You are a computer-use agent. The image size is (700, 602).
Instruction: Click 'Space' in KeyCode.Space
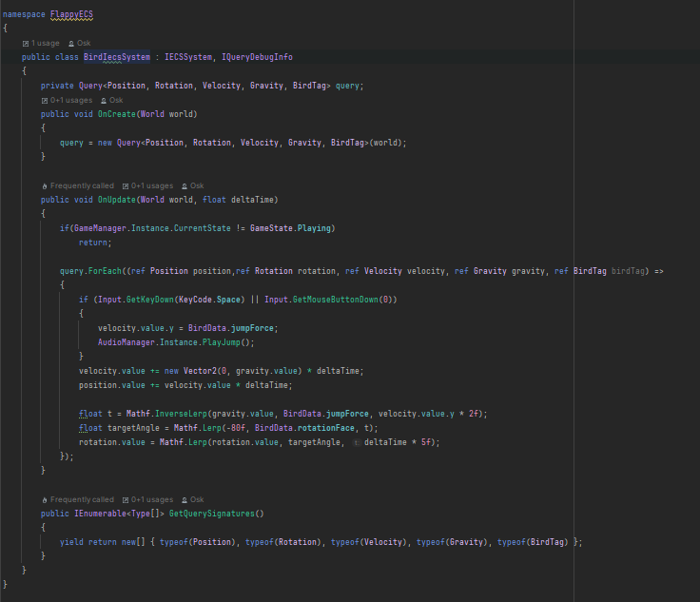[228, 300]
